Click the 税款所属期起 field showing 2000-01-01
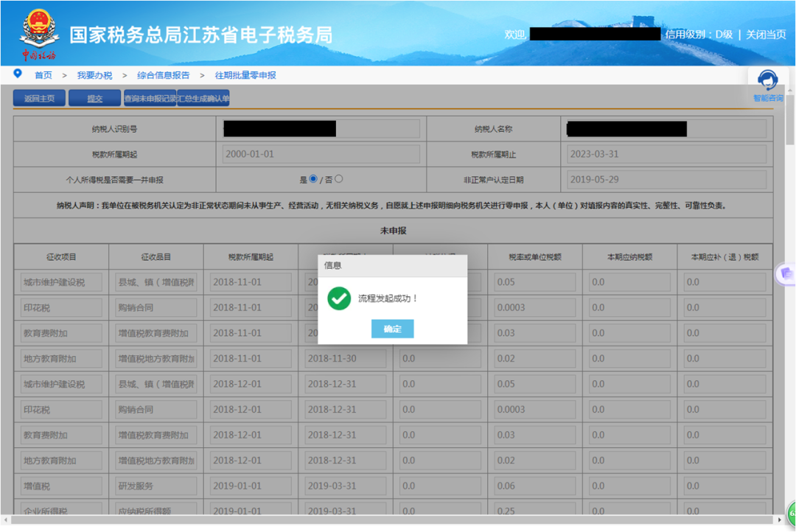This screenshot has height=532, width=796. (321, 154)
